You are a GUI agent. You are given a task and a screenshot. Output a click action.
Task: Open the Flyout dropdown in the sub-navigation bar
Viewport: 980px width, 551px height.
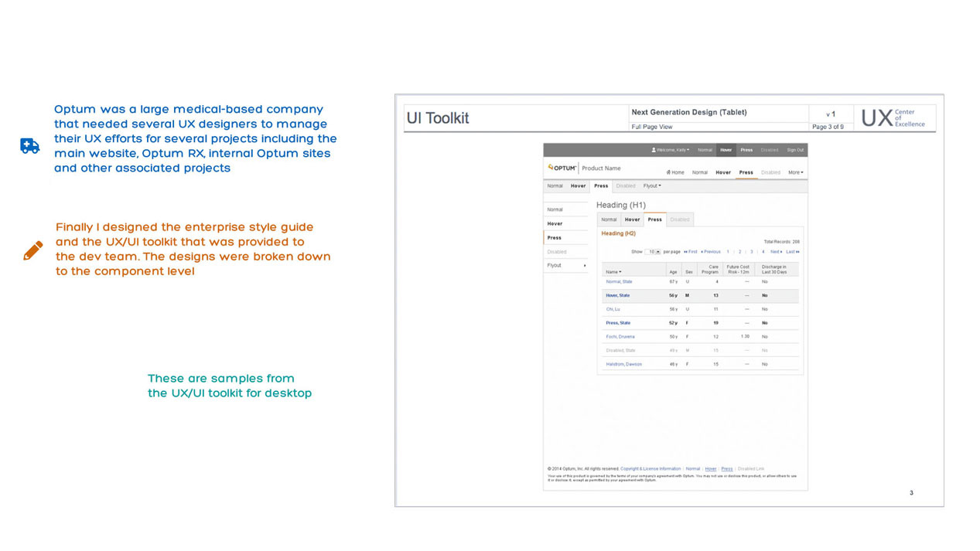coord(652,185)
